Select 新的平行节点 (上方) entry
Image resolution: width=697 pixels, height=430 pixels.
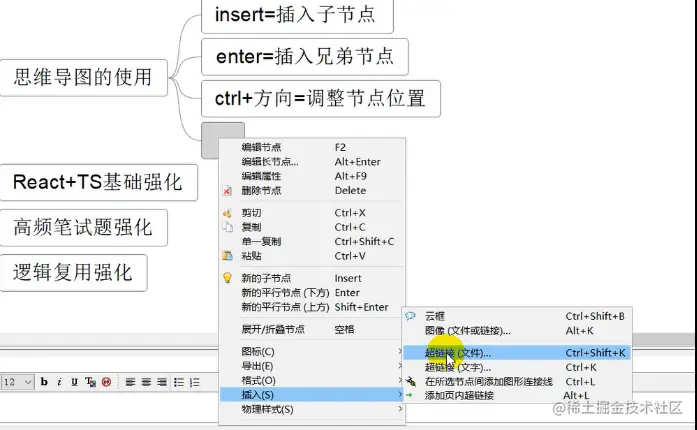pyautogui.click(x=312, y=307)
